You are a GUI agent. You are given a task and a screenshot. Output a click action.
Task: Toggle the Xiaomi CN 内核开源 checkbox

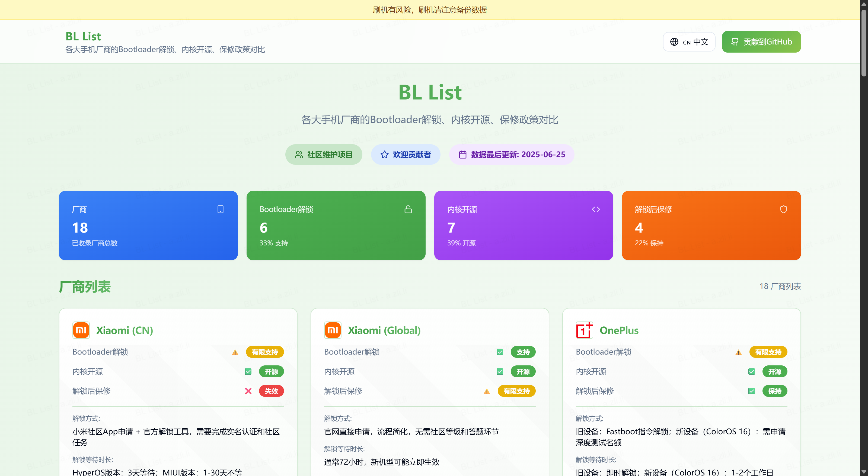point(248,372)
